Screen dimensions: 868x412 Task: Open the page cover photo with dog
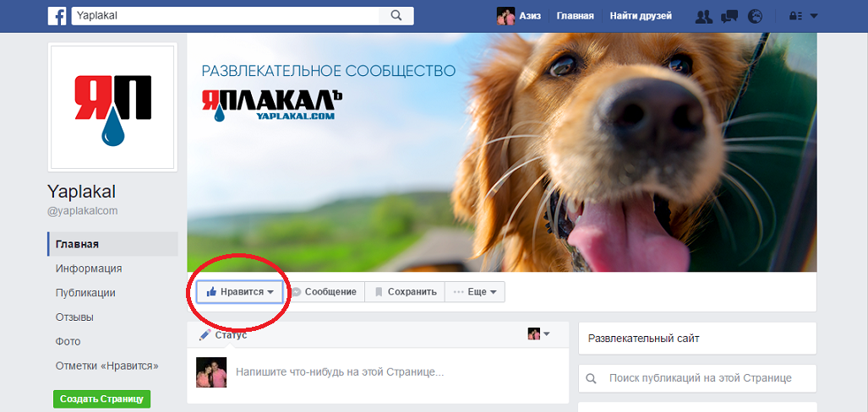[501, 152]
